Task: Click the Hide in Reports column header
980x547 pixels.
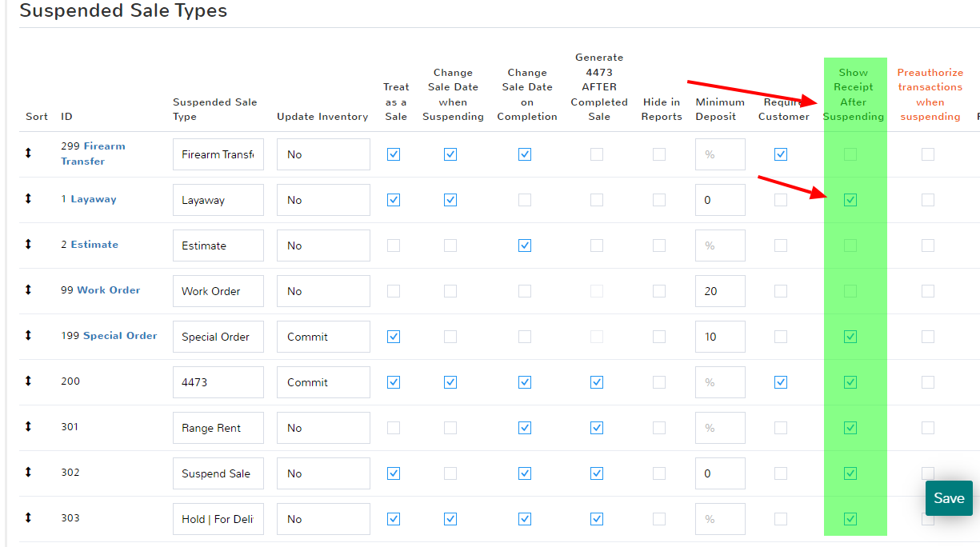Action: [662, 110]
